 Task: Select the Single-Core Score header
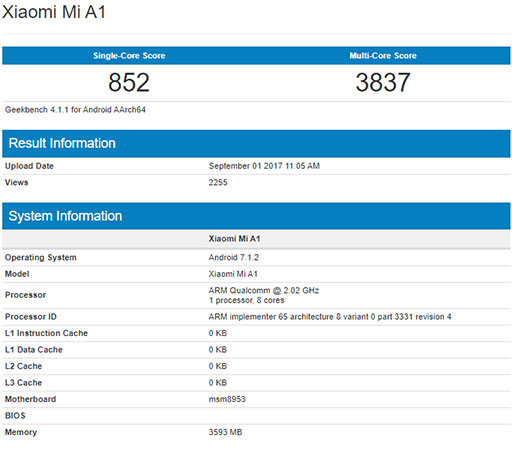129,56
